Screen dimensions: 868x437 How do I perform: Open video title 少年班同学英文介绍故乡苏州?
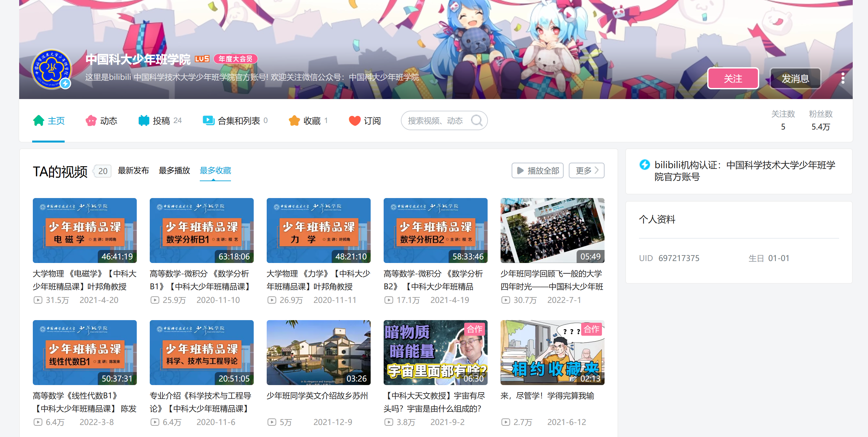pos(317,395)
